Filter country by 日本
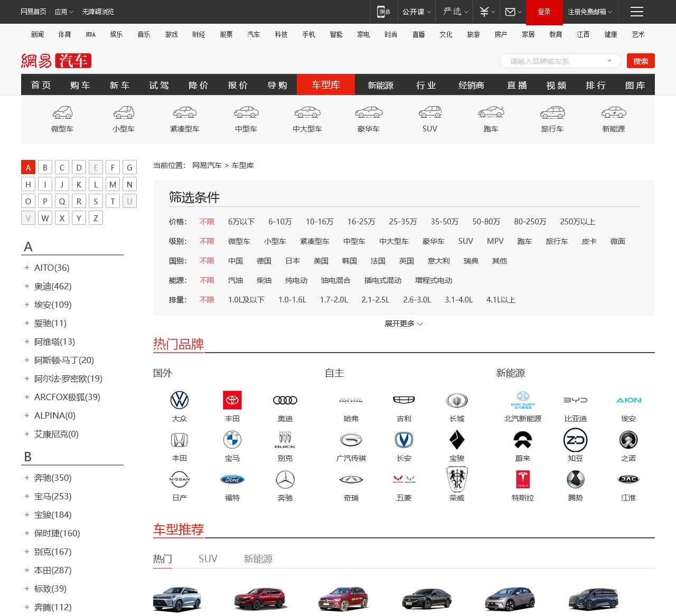The image size is (676, 616). (293, 261)
